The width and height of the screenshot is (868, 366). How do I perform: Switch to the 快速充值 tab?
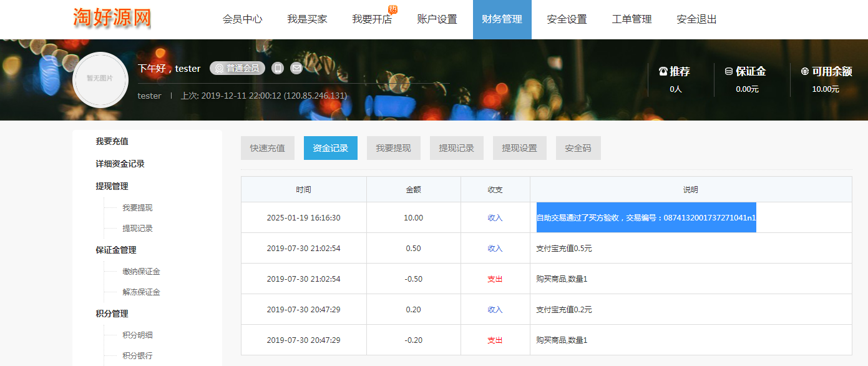coord(268,148)
